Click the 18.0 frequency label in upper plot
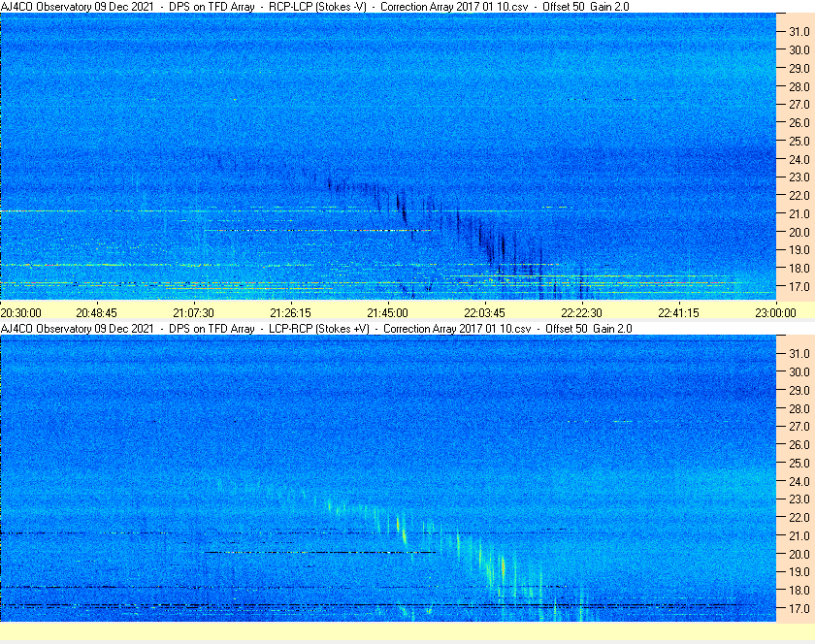 pos(799,269)
